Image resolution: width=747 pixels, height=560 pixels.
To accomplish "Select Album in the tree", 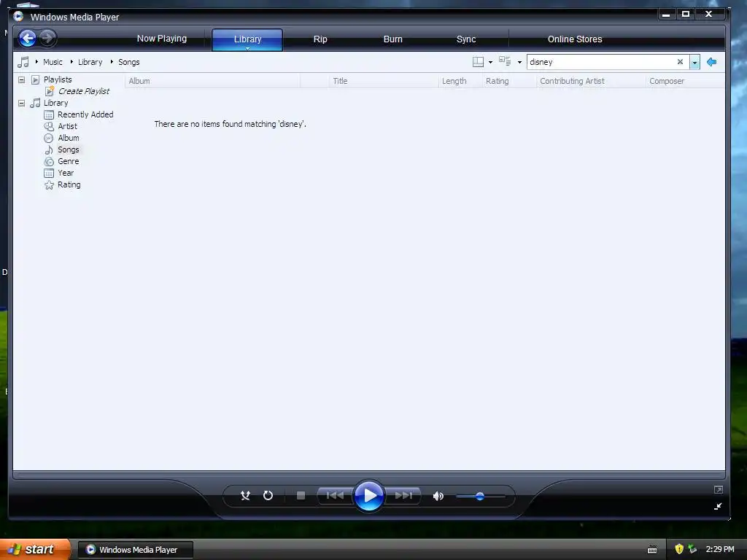I will (x=69, y=138).
